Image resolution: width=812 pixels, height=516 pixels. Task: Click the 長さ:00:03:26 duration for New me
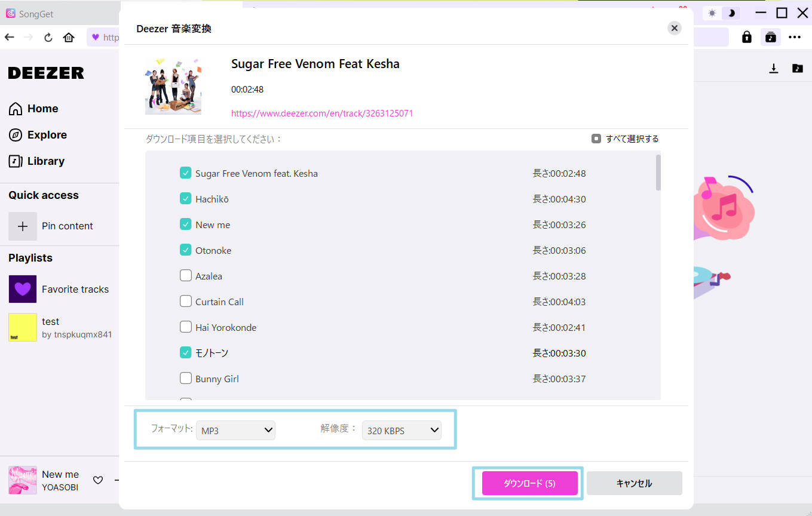point(559,225)
